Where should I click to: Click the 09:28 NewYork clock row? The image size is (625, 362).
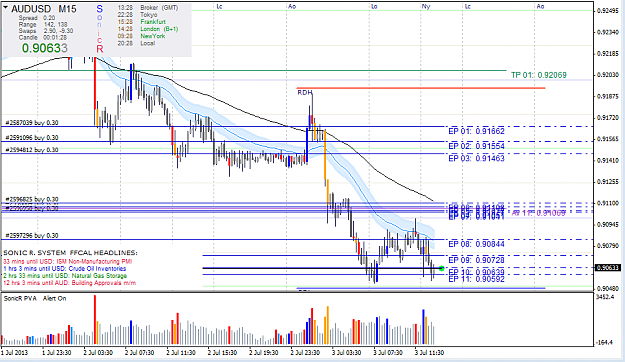pos(142,36)
